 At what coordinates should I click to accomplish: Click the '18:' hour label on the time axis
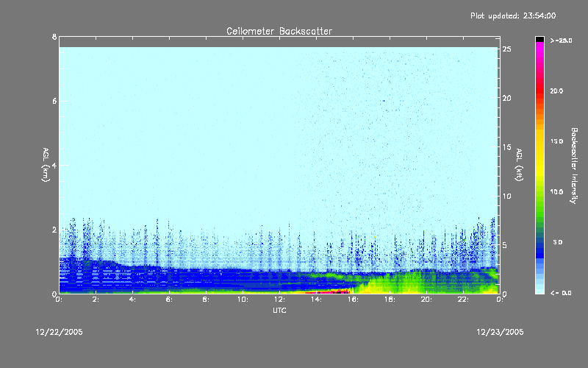pos(390,300)
